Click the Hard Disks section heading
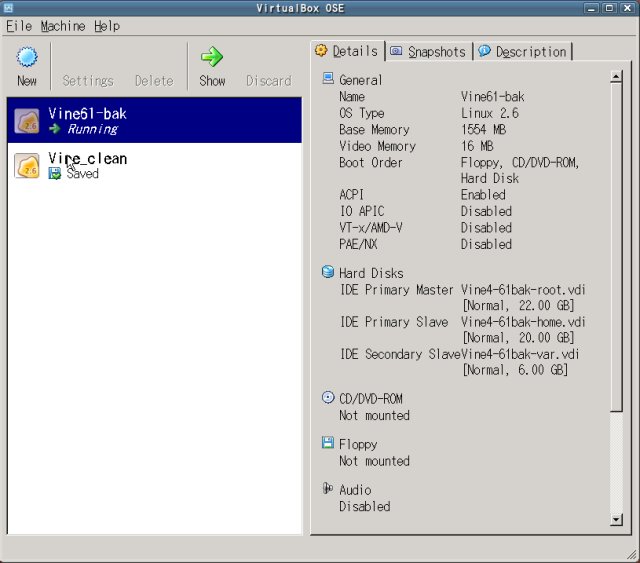 371,273
